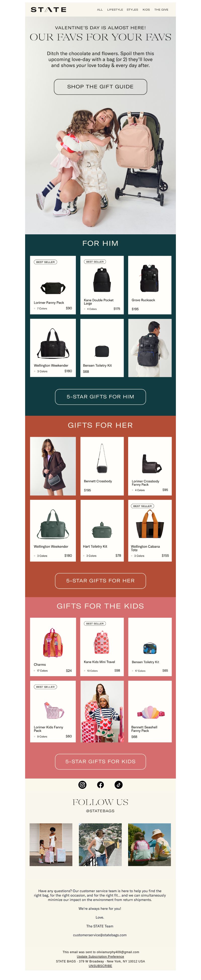The width and height of the screenshot is (201, 980).
Task: Open the TikTok icon link
Action: pyautogui.click(x=118, y=785)
